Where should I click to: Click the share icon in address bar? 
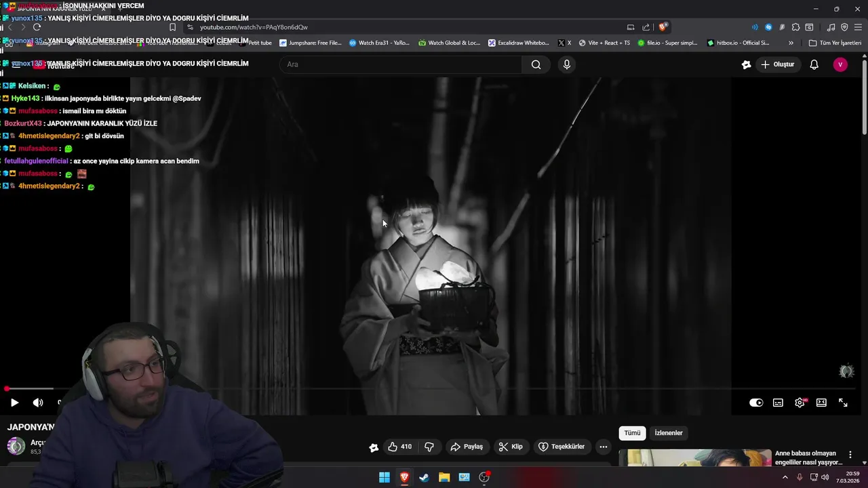coord(646,27)
